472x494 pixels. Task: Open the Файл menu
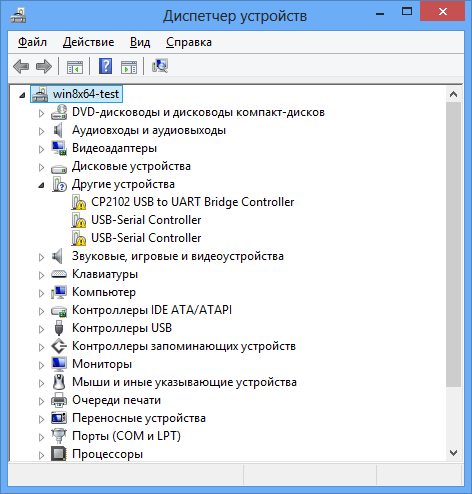[x=32, y=42]
